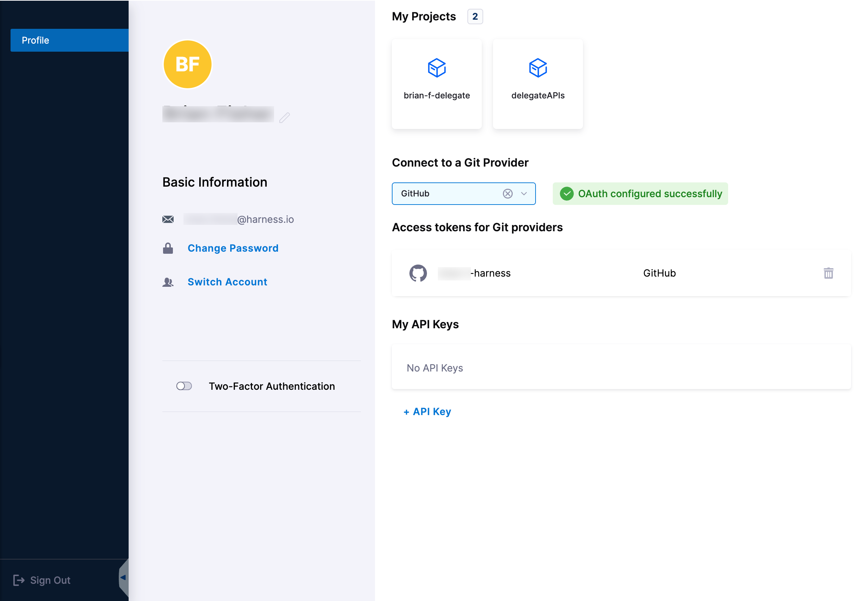Expand the Git provider dropdown chevron
Viewport: 868px width, 601px height.
pyautogui.click(x=524, y=194)
